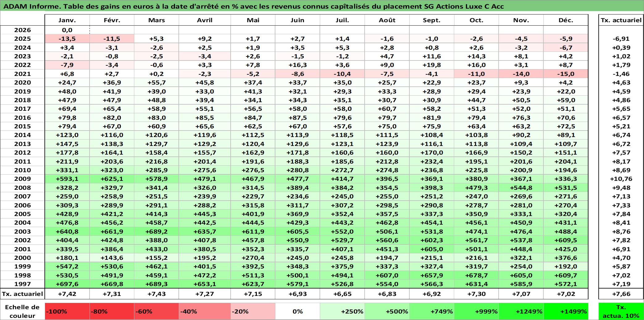The width and height of the screenshot is (644, 320).
Task: Click the +87,5 cell in 2016
Action: click(298, 118)
